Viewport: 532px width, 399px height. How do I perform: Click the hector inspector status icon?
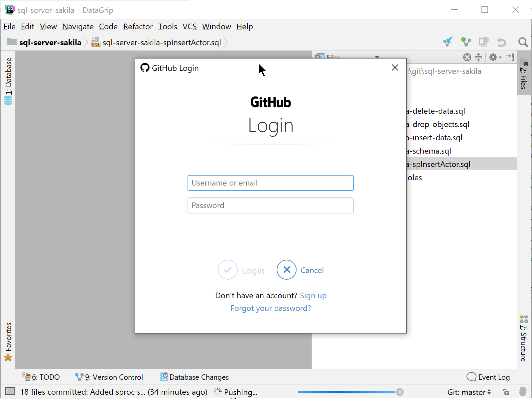coord(522,392)
